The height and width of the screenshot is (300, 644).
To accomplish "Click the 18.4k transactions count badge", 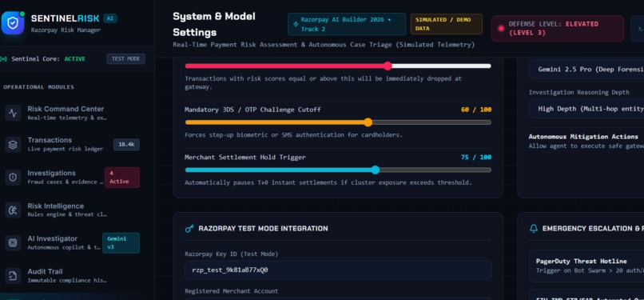I will pos(126,145).
